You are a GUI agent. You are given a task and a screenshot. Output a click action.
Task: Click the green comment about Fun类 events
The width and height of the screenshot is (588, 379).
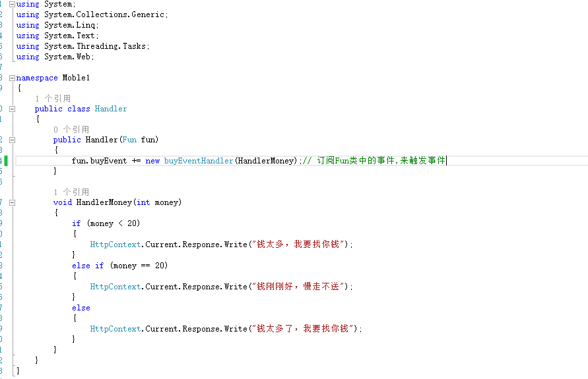click(x=374, y=161)
